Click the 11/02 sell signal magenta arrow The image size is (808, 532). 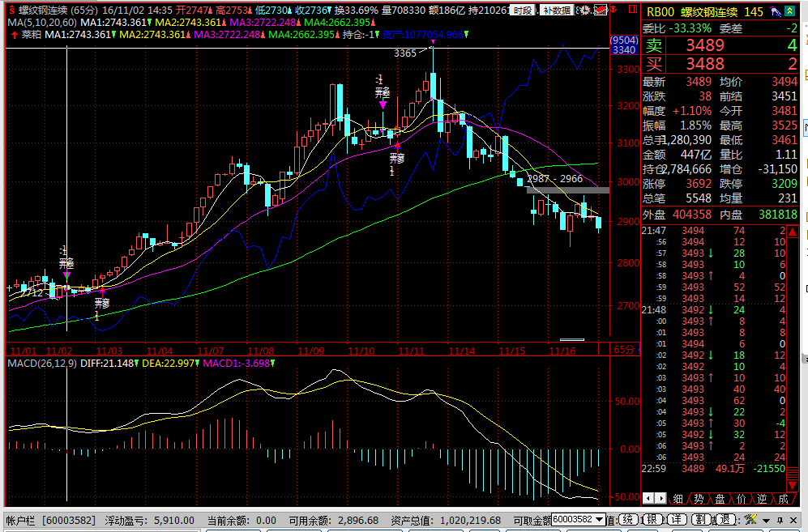coord(66,275)
